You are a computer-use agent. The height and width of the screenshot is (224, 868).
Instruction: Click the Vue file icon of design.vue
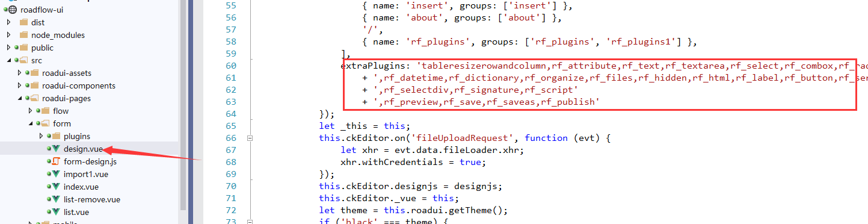pyautogui.click(x=56, y=149)
